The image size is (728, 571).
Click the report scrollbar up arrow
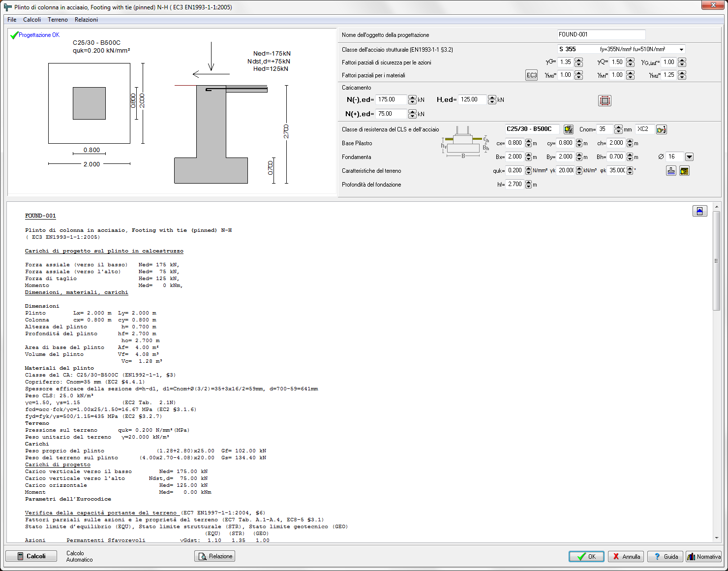pos(716,207)
